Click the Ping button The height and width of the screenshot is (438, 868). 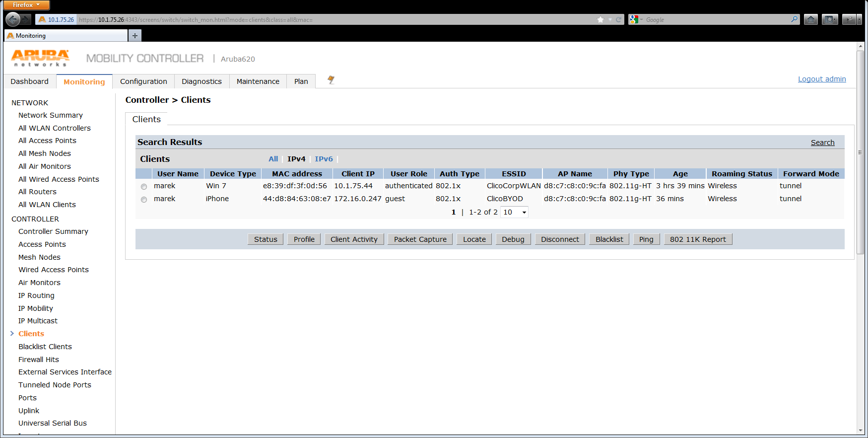[x=646, y=239]
